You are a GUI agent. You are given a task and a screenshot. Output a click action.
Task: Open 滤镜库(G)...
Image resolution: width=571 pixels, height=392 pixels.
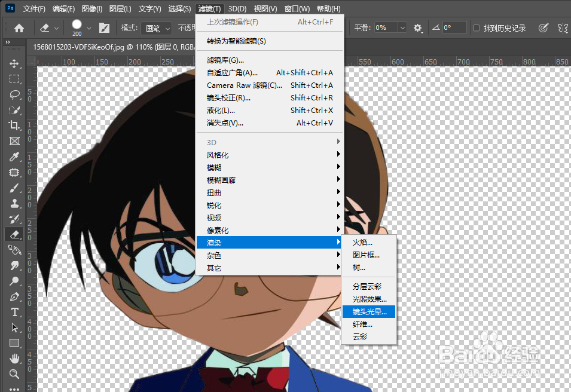point(270,60)
